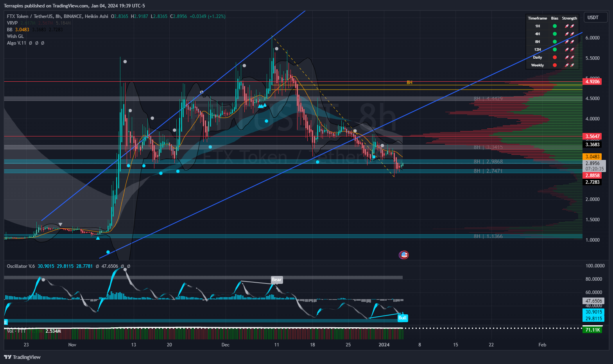The width and height of the screenshot is (613, 364).
Task: Click the 30.9015 oscillator value label
Action: (x=593, y=312)
